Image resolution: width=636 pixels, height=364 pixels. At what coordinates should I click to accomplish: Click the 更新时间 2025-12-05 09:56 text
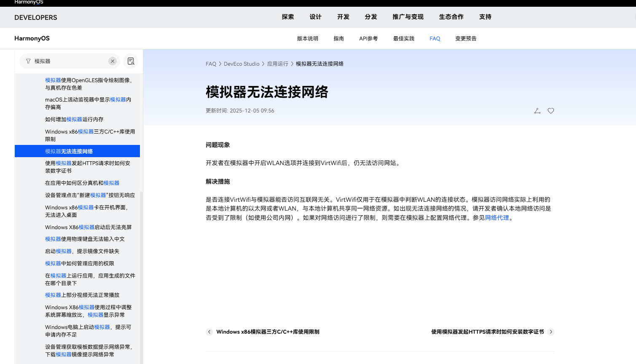click(x=240, y=111)
